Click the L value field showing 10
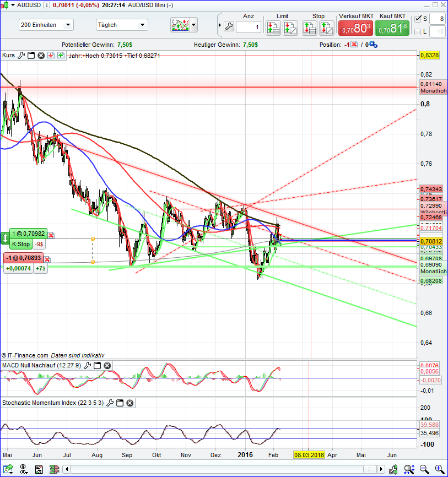The height and width of the screenshot is (477, 448). [x=438, y=31]
